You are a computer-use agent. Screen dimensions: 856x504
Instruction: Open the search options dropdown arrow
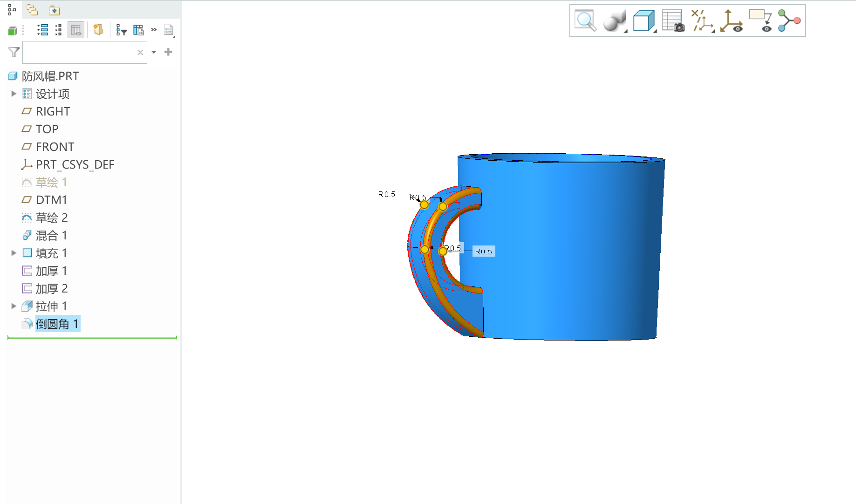pyautogui.click(x=154, y=52)
